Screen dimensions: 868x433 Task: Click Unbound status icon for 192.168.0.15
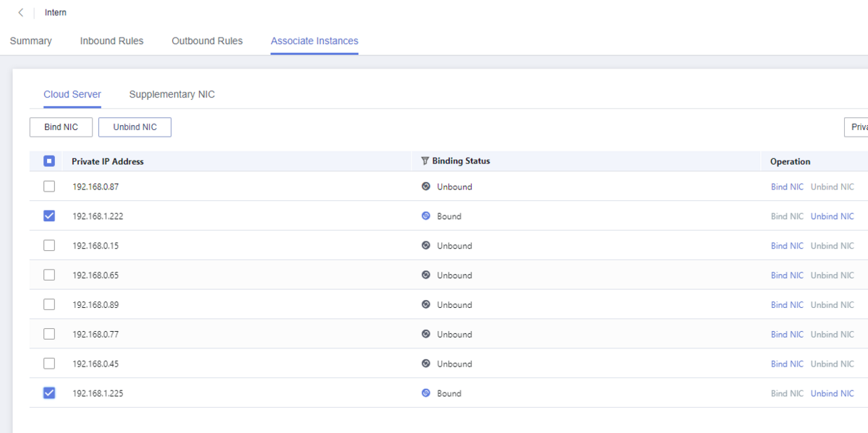click(426, 246)
